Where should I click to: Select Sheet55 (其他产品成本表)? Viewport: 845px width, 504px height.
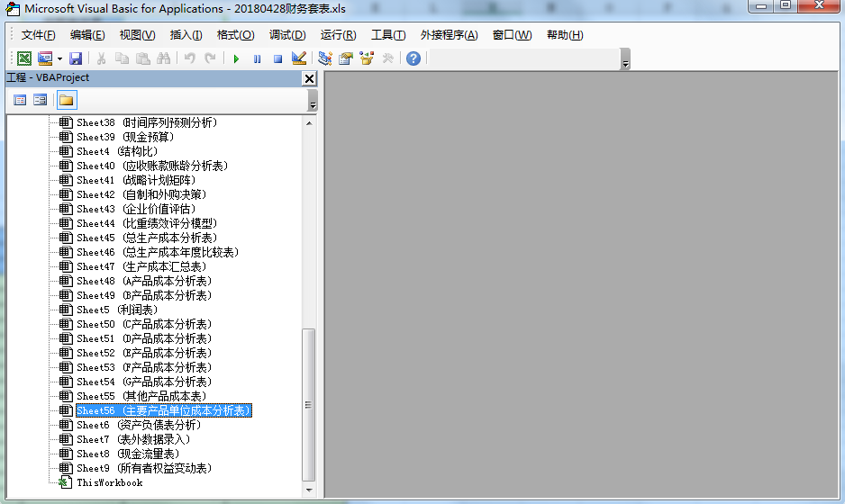(141, 396)
